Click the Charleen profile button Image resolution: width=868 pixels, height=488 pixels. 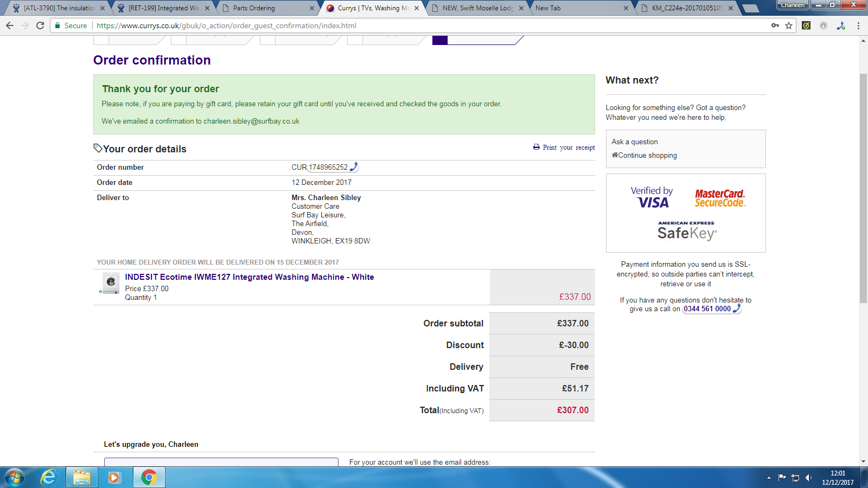pyautogui.click(x=793, y=5)
